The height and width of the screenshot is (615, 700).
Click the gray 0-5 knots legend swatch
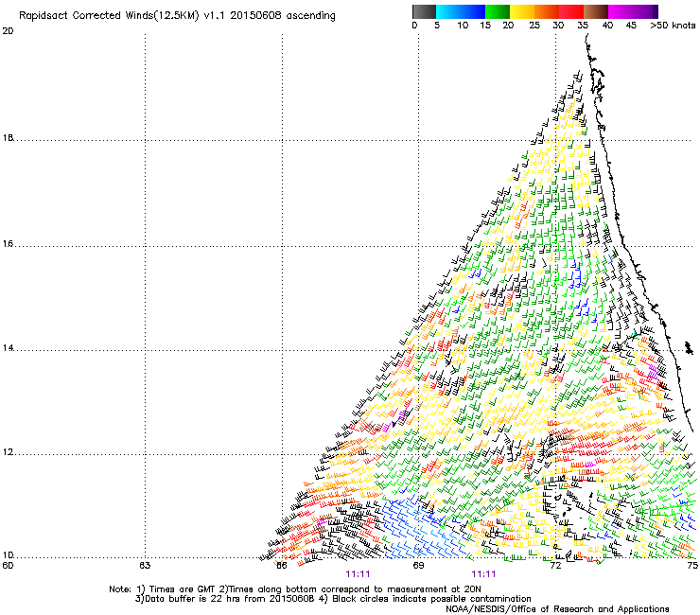tap(424, 11)
